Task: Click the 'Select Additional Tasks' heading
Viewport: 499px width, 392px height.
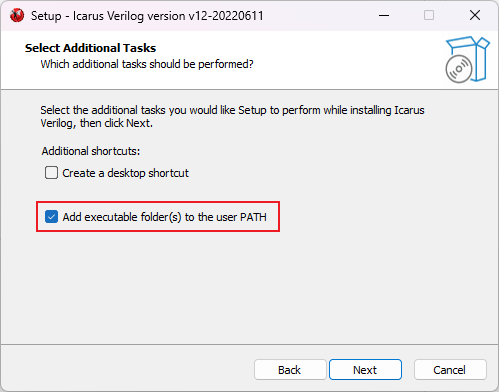Action: pos(90,48)
